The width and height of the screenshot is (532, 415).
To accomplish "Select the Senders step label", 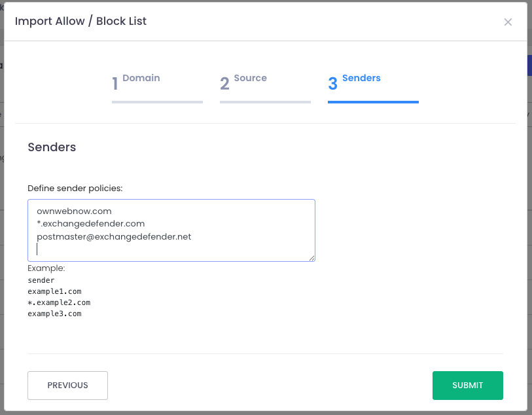I will 362,77.
